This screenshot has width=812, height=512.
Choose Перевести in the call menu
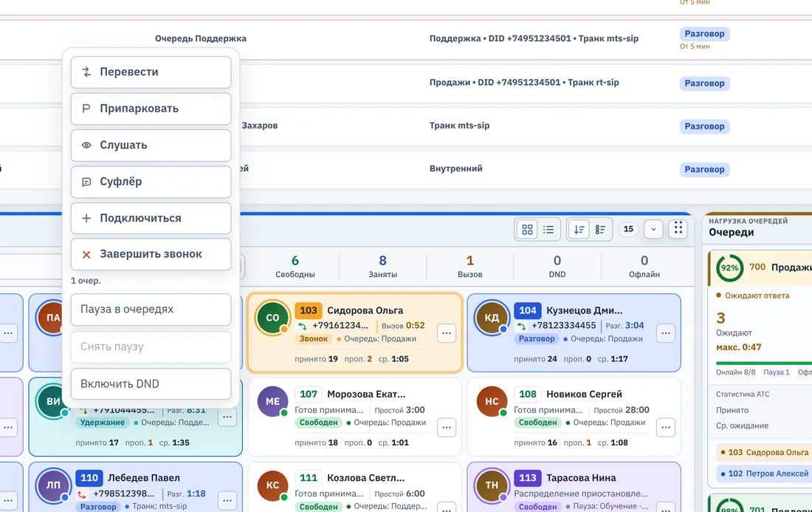click(x=151, y=72)
